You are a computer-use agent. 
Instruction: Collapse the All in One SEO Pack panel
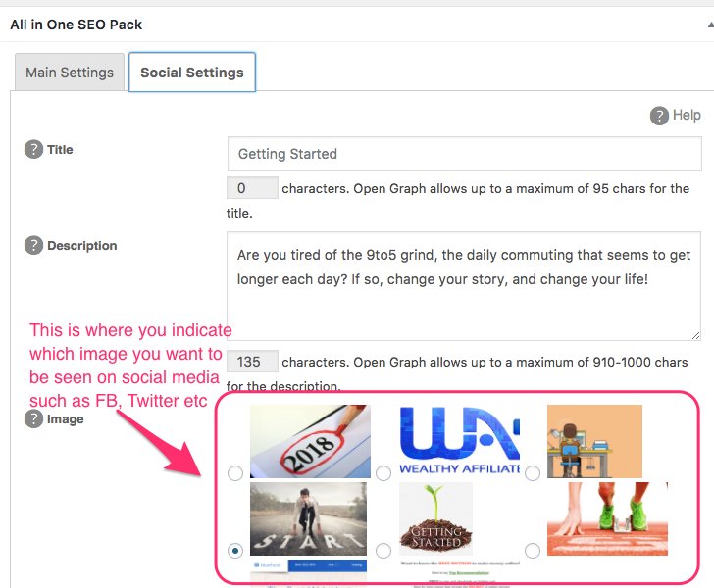click(x=710, y=24)
